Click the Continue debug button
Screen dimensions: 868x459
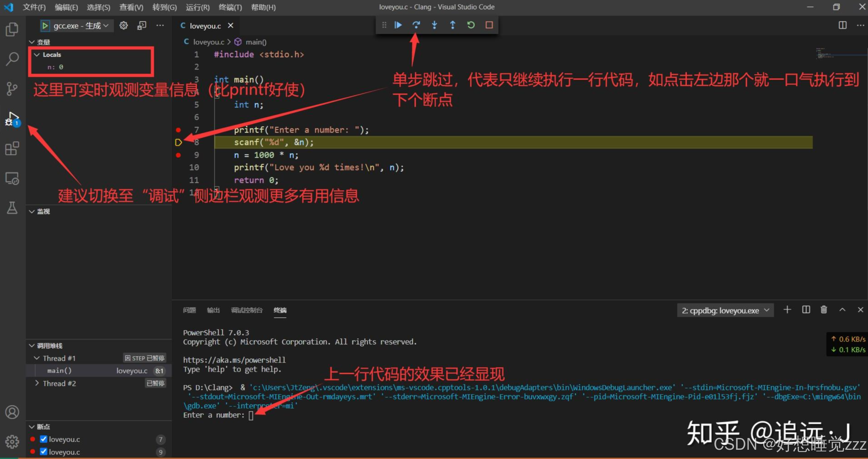point(398,25)
